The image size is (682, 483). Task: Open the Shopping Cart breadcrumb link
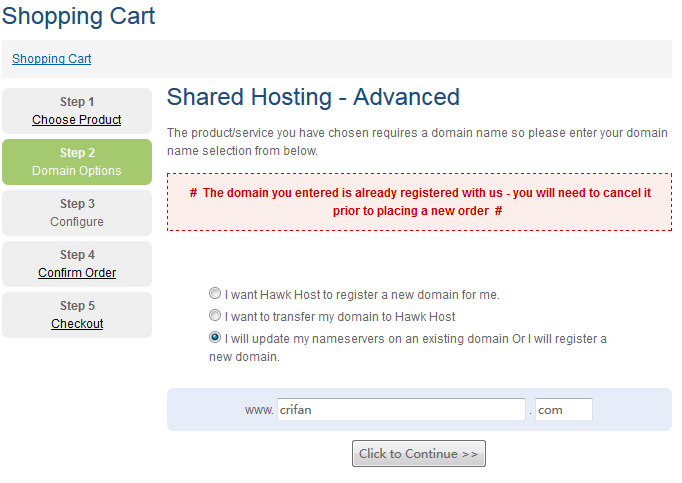[51, 59]
